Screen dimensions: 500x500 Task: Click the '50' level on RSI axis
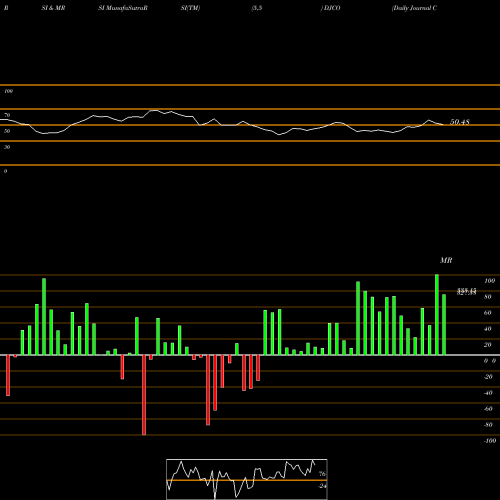pos(7,131)
